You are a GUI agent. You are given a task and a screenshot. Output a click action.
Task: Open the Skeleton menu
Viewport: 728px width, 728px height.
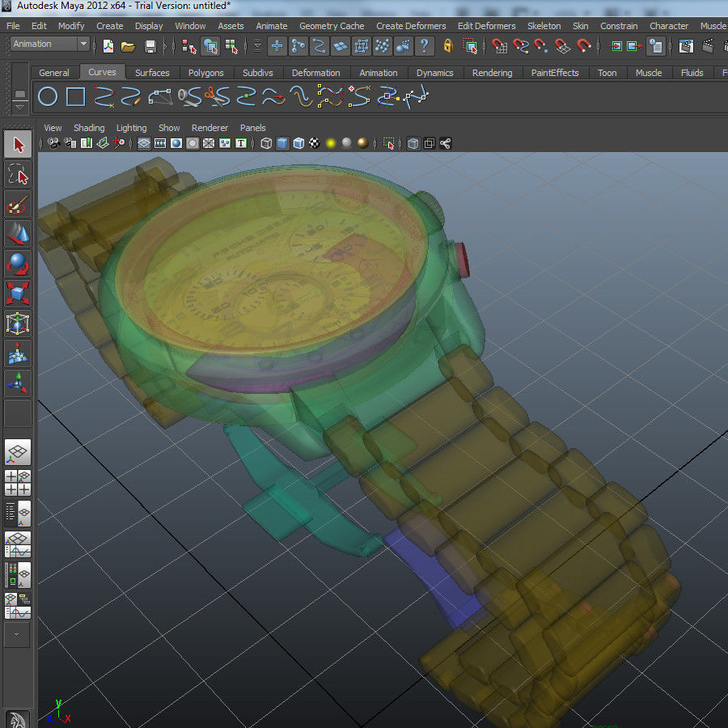pos(544,26)
